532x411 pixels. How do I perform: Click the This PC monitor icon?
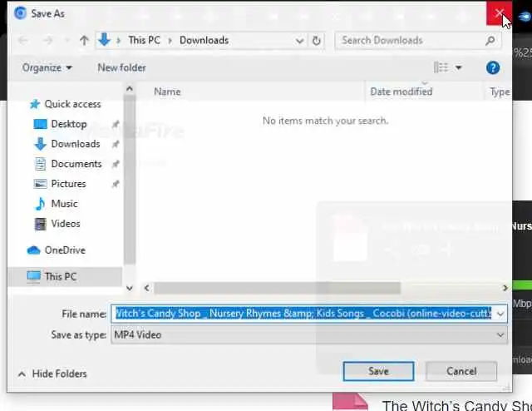(x=33, y=276)
